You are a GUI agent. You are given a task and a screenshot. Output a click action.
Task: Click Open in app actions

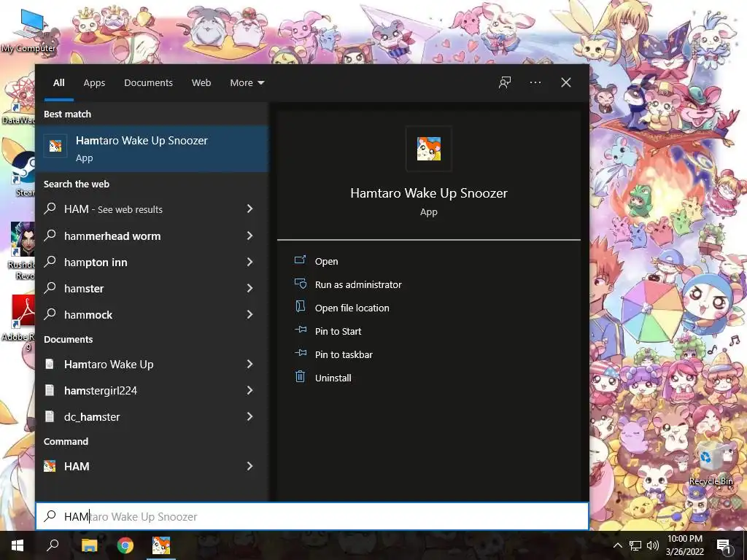coord(326,261)
